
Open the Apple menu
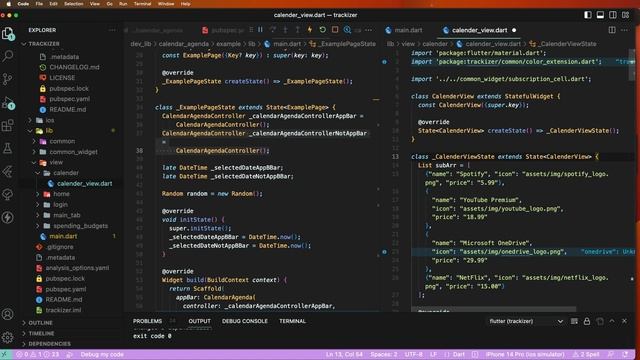tap(8, 4)
